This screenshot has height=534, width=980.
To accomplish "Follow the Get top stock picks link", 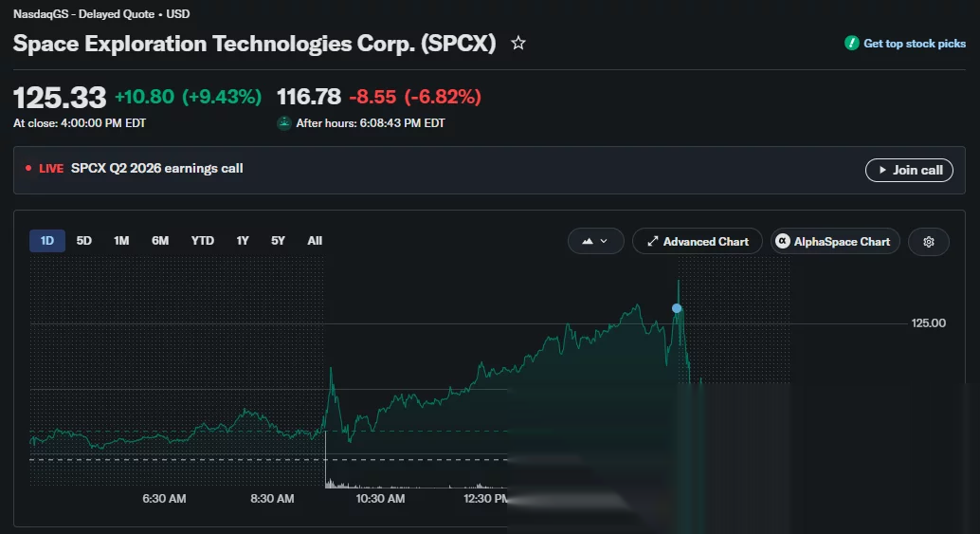I will [x=915, y=43].
